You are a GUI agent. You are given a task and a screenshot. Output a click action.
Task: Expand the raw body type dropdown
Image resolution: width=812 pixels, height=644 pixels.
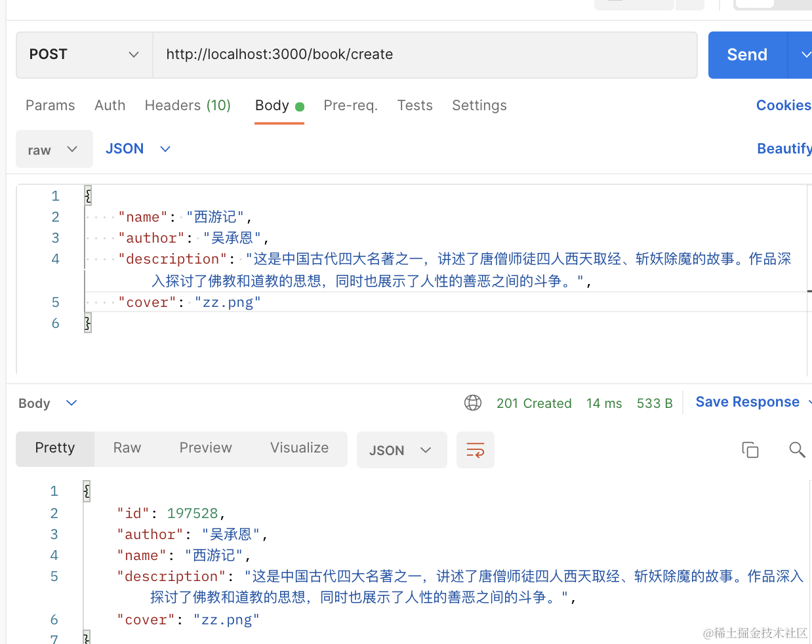54,150
